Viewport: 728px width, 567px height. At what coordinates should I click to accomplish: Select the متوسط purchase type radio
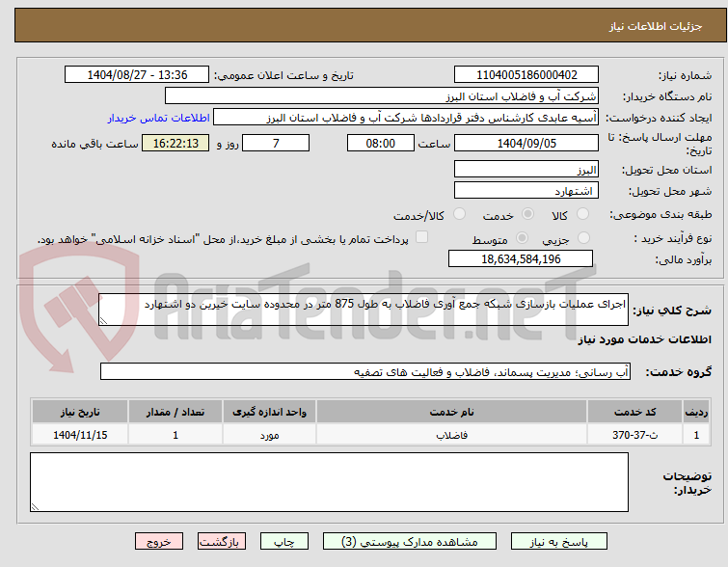522,238
